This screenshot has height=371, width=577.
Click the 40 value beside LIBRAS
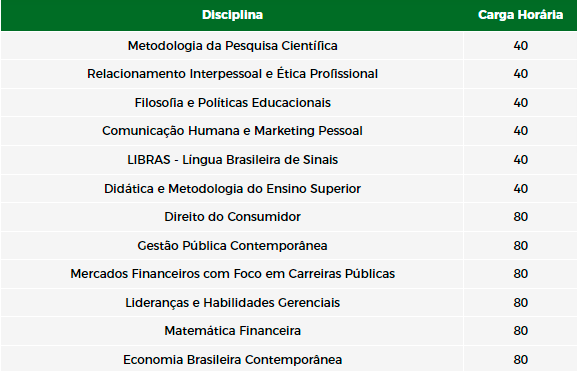(x=521, y=160)
